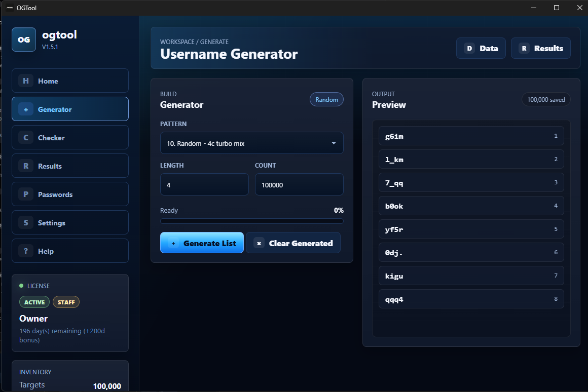This screenshot has height=392, width=588.
Task: Select preview username yf5r
Action: pos(471,229)
